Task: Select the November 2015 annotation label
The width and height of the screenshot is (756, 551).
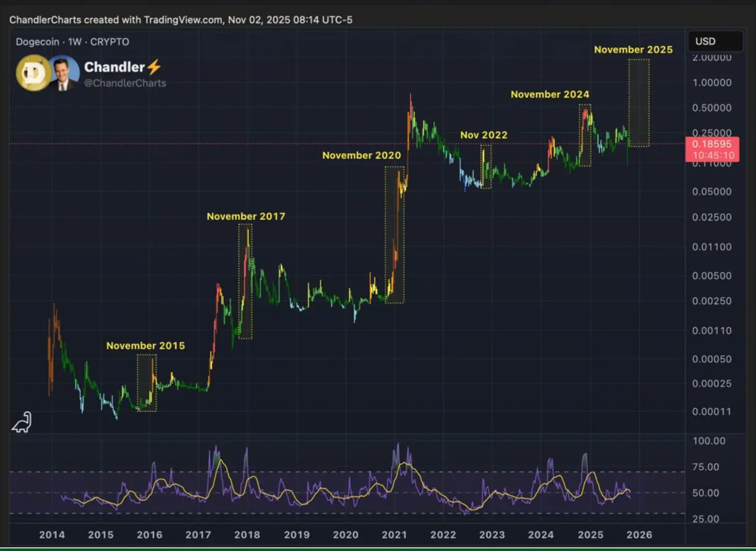Action: pyautogui.click(x=146, y=345)
